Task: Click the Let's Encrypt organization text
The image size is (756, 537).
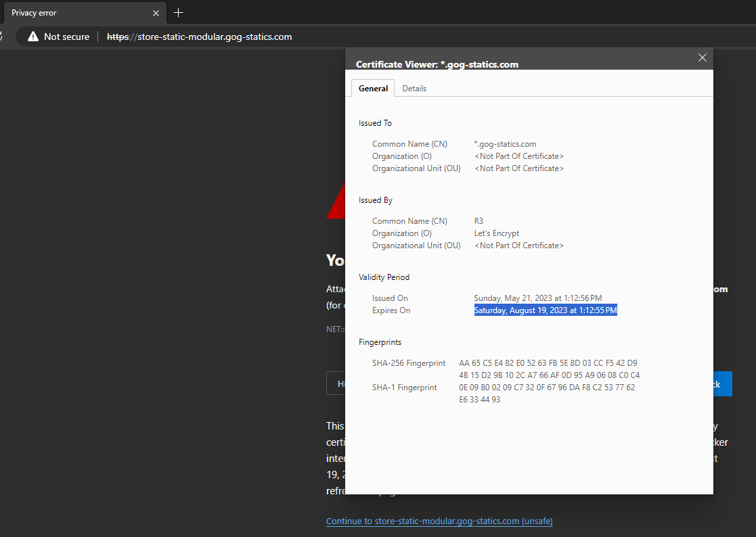Action: (x=496, y=233)
